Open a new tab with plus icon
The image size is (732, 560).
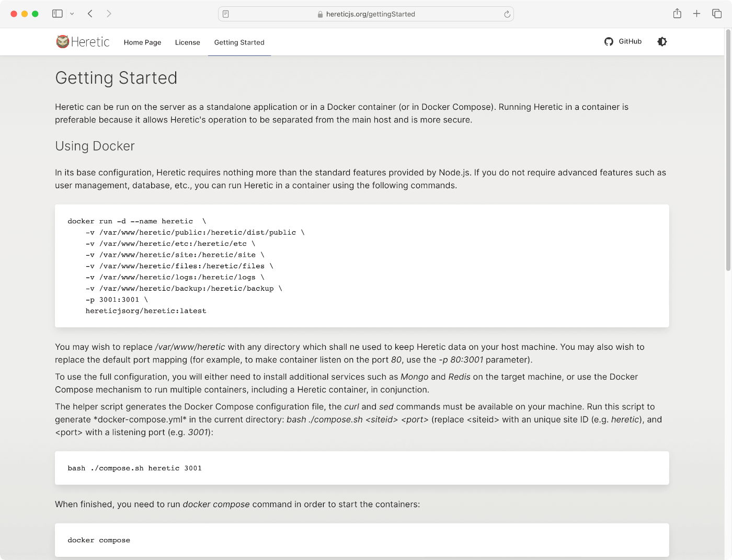point(696,14)
